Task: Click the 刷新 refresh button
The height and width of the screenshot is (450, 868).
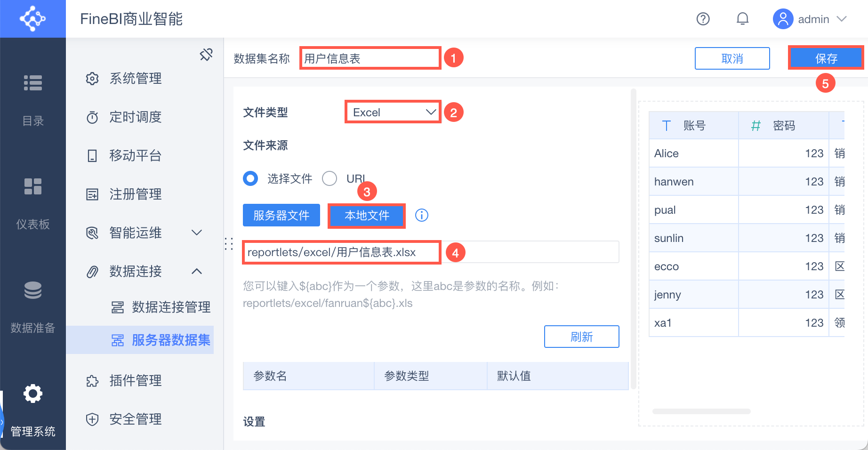Action: [581, 337]
